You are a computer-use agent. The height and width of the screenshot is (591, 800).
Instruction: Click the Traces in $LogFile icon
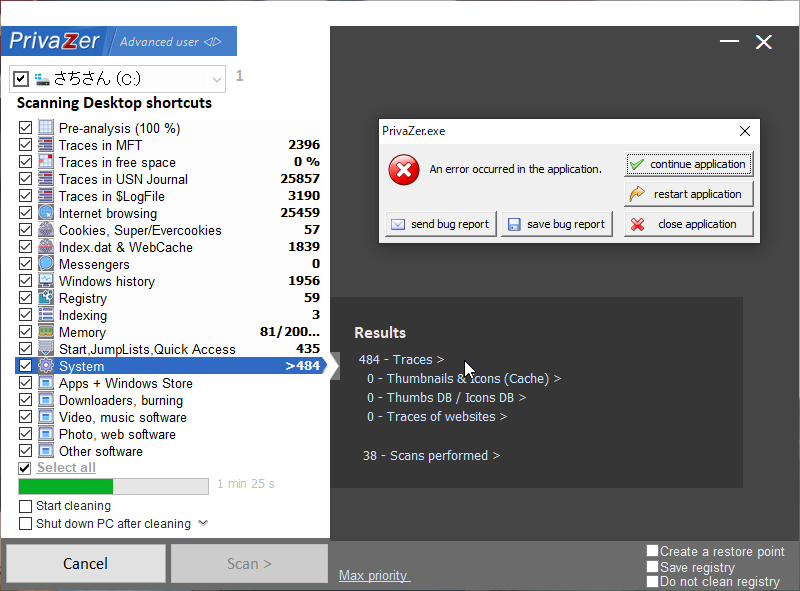click(x=46, y=195)
